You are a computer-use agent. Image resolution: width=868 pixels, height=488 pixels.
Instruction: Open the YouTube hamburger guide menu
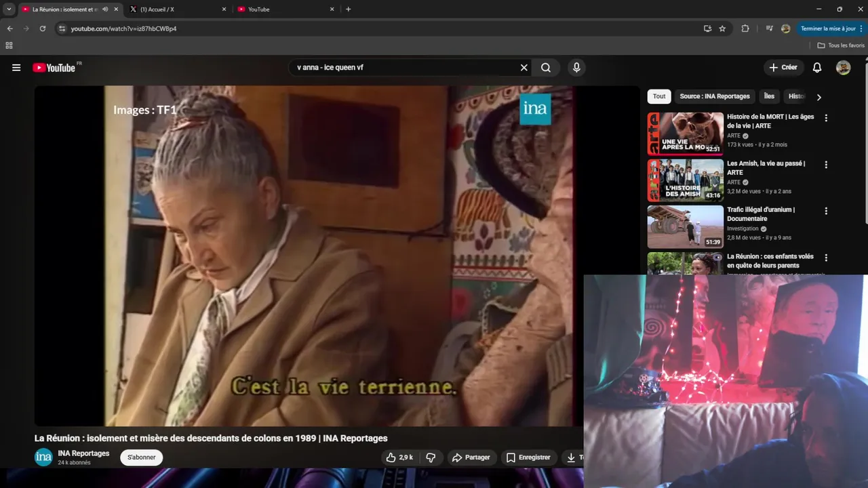click(x=16, y=68)
